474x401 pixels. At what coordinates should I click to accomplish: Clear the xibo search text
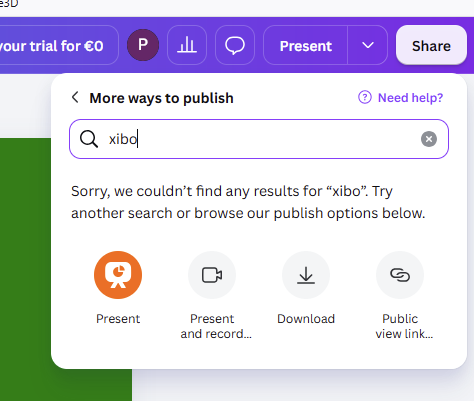coord(429,139)
